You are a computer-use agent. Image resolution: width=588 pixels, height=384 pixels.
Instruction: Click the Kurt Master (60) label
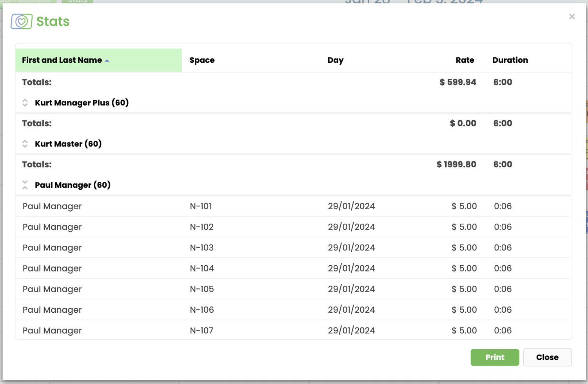pyautogui.click(x=68, y=144)
